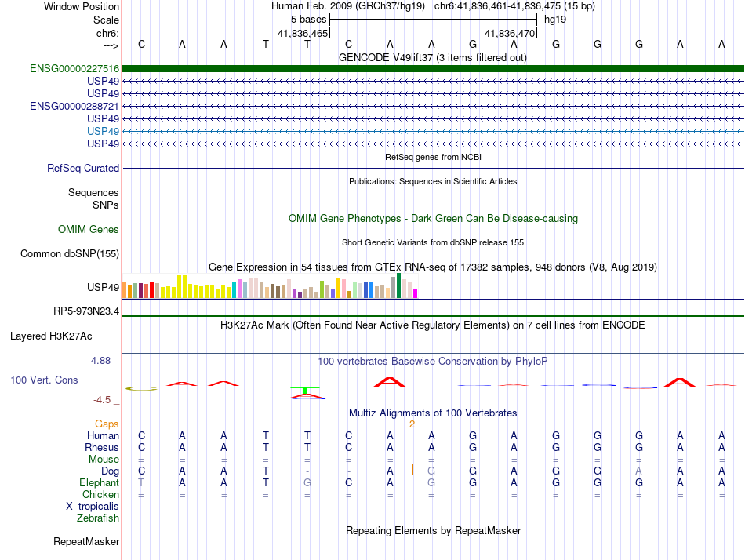The image size is (745, 560).
Task: Click the GENCODE V49lift37 track title
Action: 433,57
